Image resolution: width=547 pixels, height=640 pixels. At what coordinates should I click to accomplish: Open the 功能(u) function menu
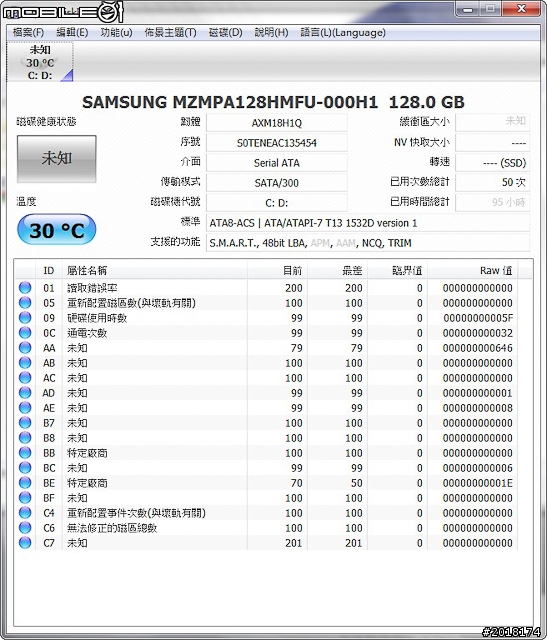(x=116, y=32)
